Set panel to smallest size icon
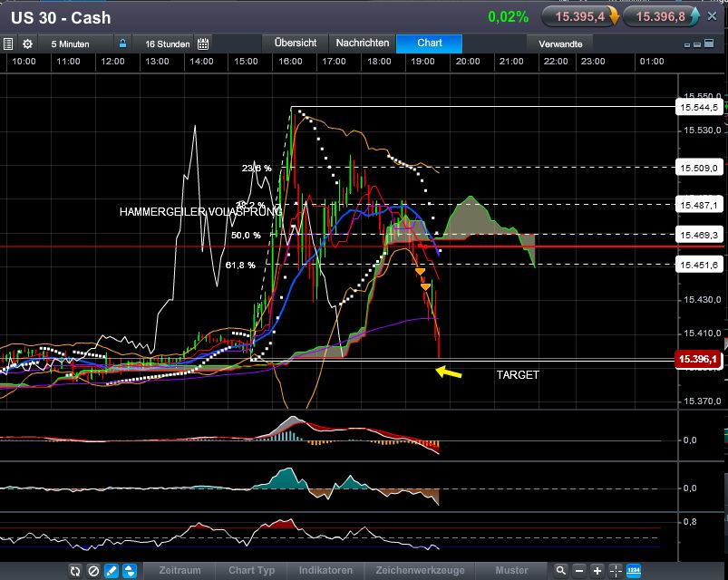 tap(687, 45)
